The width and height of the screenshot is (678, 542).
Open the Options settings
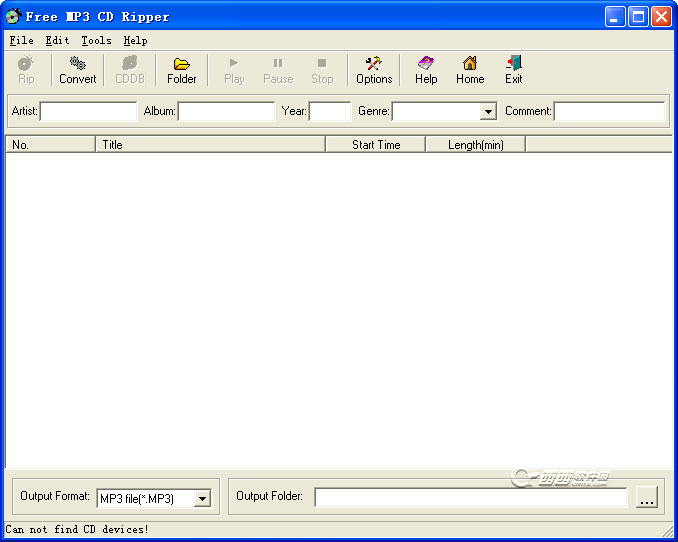click(x=374, y=70)
